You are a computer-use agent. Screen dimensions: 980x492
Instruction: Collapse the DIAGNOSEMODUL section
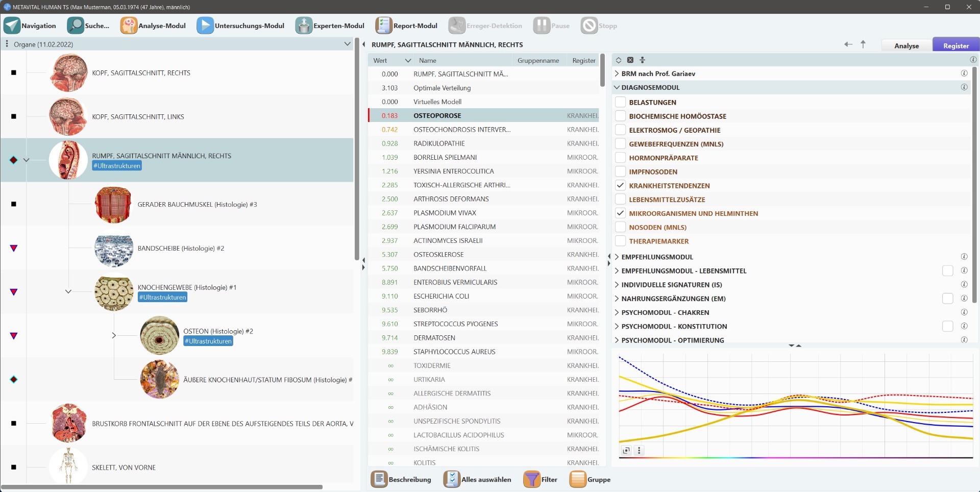pos(617,87)
